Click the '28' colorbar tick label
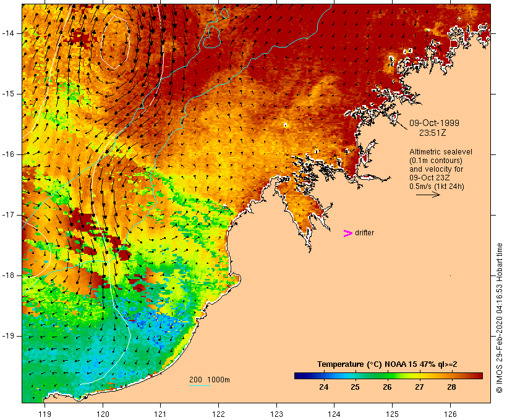The image size is (507, 420). tap(451, 387)
